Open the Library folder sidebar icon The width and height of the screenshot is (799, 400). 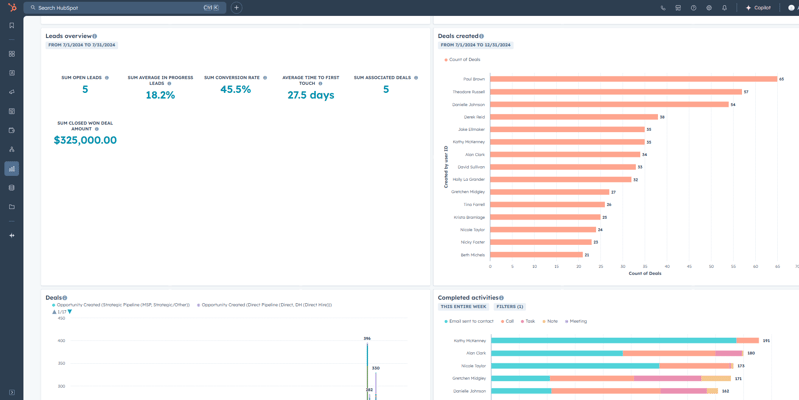[12, 207]
